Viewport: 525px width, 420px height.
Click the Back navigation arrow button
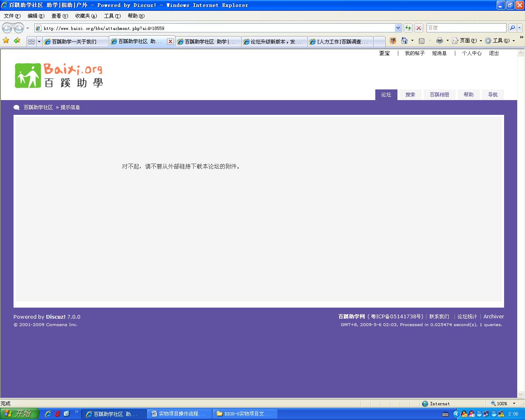[x=7, y=28]
